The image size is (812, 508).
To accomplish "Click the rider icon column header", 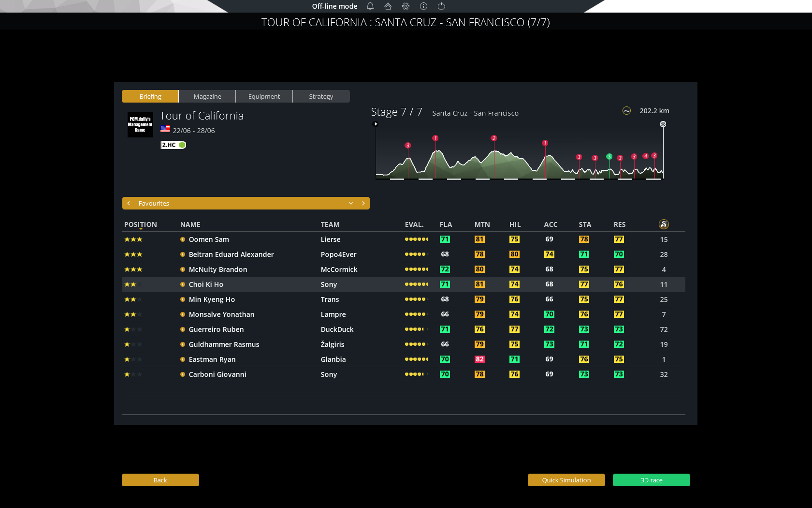I will (664, 224).
